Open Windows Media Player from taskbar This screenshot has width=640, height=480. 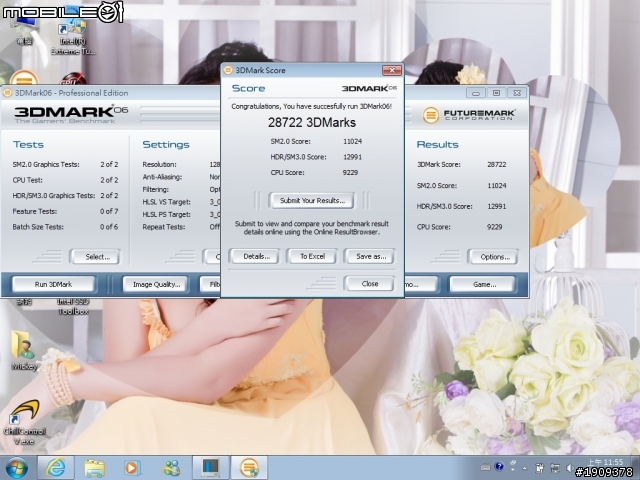coord(132,468)
